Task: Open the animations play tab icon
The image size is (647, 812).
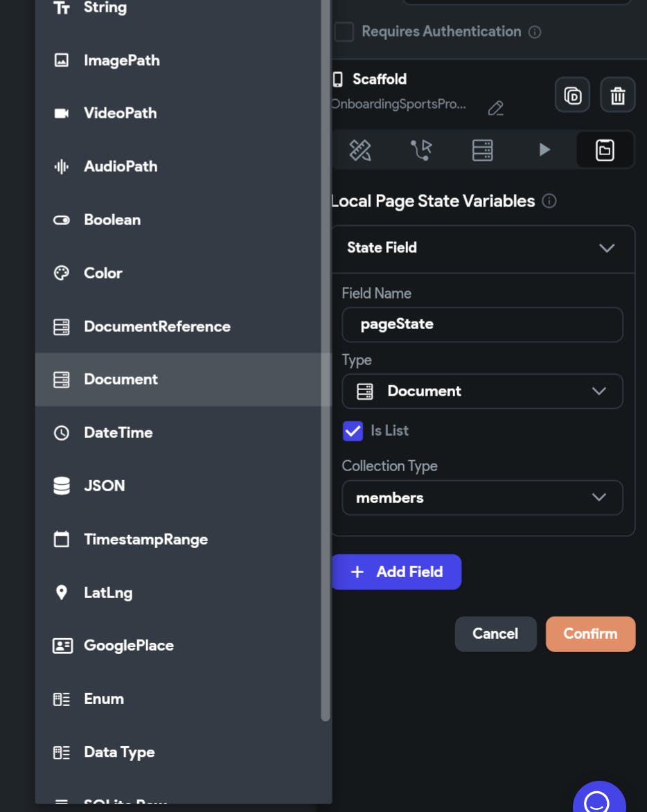Action: tap(544, 150)
